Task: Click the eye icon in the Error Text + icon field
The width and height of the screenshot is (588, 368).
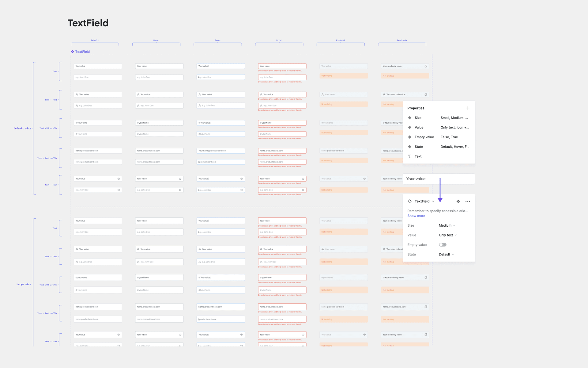Action: point(303,179)
